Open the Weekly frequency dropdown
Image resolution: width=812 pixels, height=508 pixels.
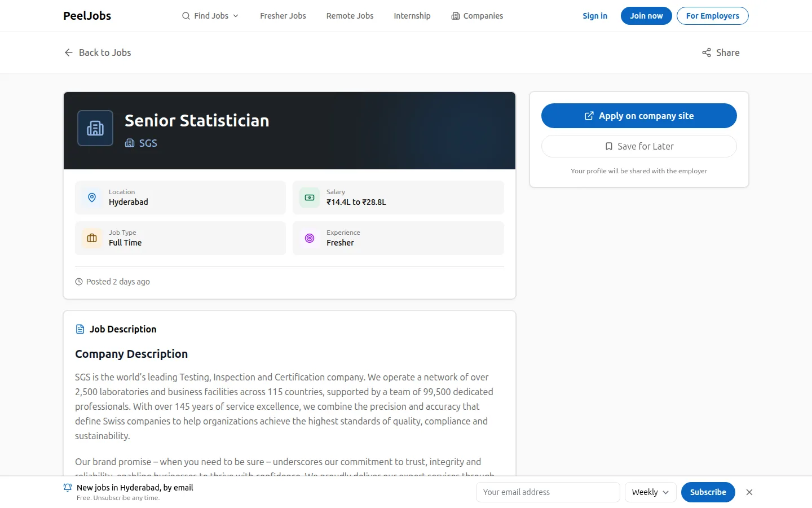point(650,492)
